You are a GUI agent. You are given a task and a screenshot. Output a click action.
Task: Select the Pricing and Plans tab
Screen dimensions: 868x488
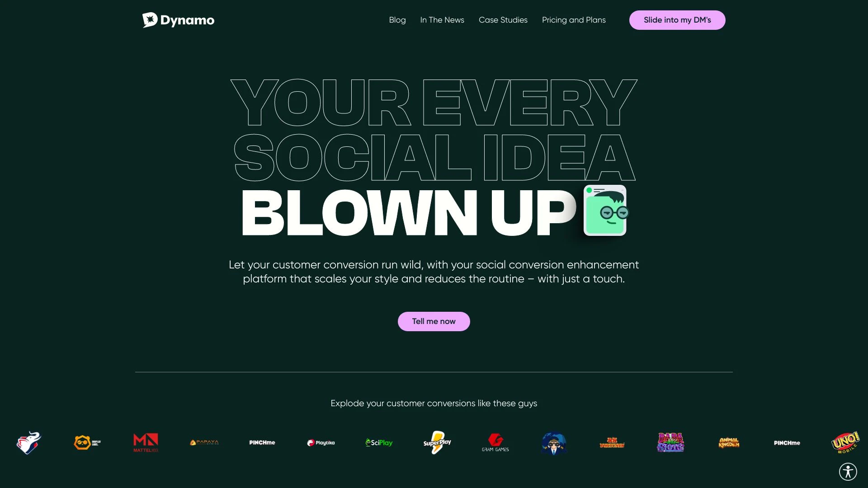tap(574, 20)
